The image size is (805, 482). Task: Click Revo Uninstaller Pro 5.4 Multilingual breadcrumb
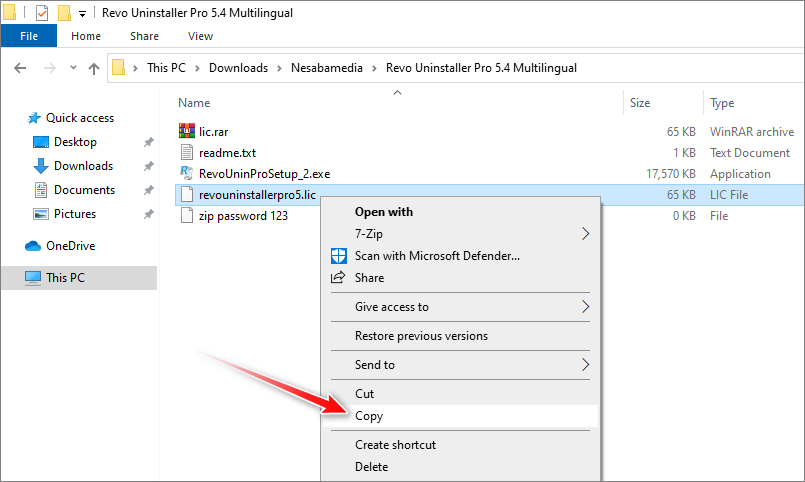(481, 68)
